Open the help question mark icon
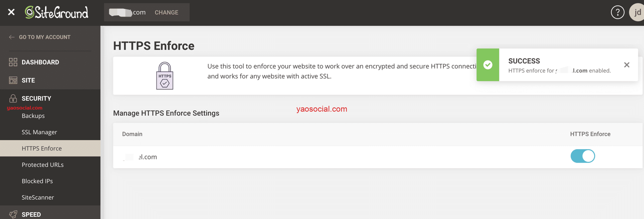The width and height of the screenshot is (644, 219). [x=617, y=13]
